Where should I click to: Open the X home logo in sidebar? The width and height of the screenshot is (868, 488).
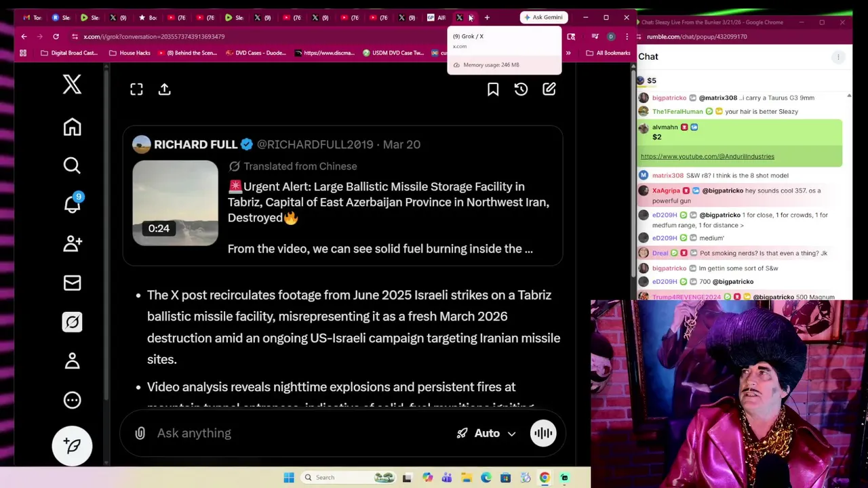pos(72,85)
